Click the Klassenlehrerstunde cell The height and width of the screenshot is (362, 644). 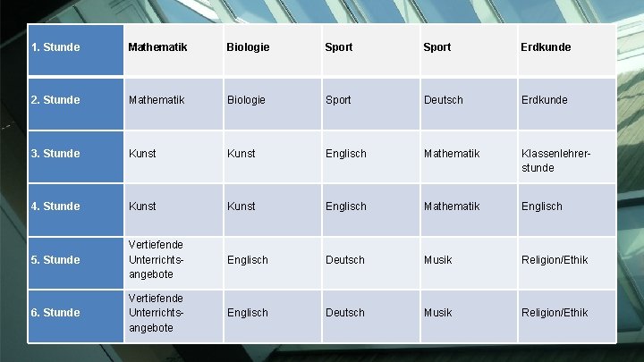[x=550, y=161]
